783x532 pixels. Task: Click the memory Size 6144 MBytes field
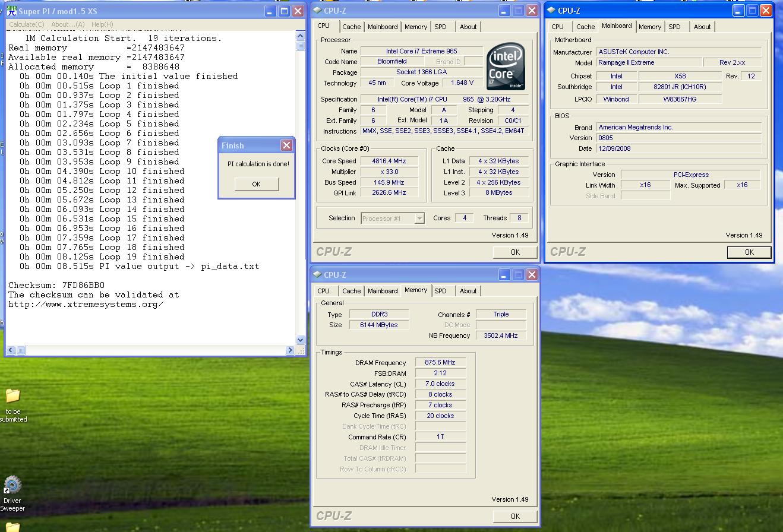point(378,325)
